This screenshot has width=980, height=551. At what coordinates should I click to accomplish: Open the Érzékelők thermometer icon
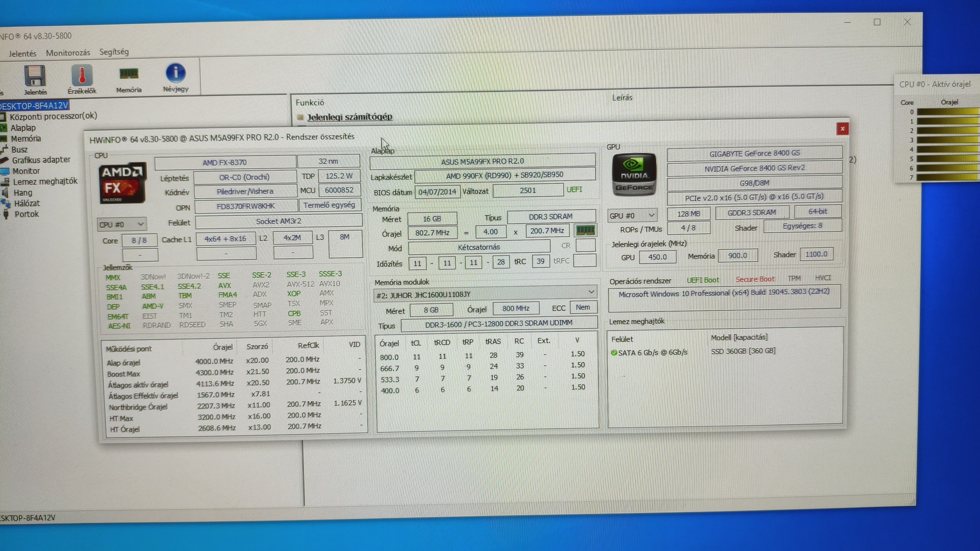tap(82, 76)
